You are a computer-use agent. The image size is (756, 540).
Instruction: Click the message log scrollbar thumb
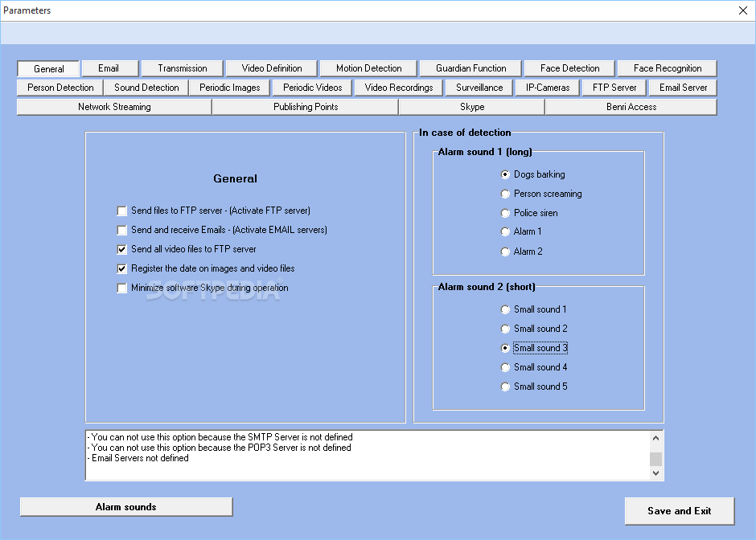[x=655, y=459]
